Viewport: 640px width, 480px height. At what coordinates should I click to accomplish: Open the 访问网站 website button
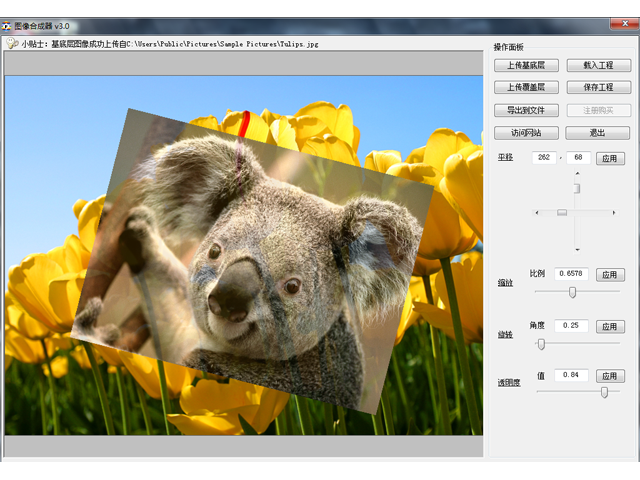[526, 133]
